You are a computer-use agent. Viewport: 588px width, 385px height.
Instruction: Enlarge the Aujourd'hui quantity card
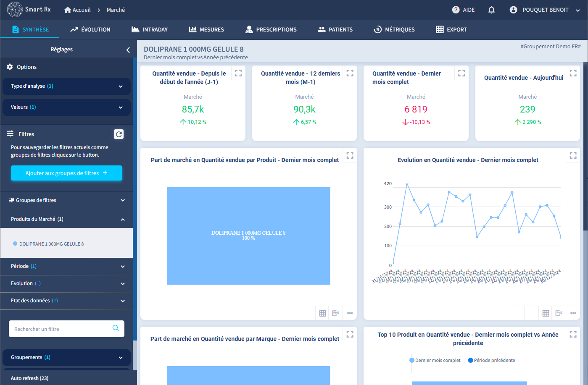[x=573, y=73]
